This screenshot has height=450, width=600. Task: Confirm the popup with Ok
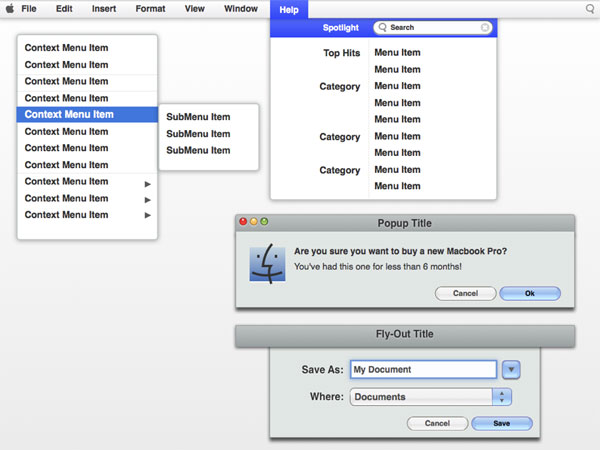click(x=530, y=293)
